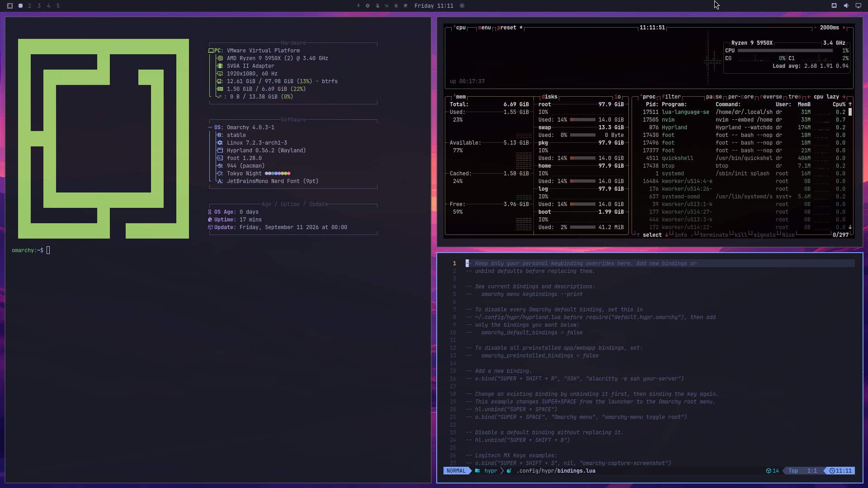Click preset option in btop cpu header
Viewport: 868px width, 488px height.
point(506,28)
